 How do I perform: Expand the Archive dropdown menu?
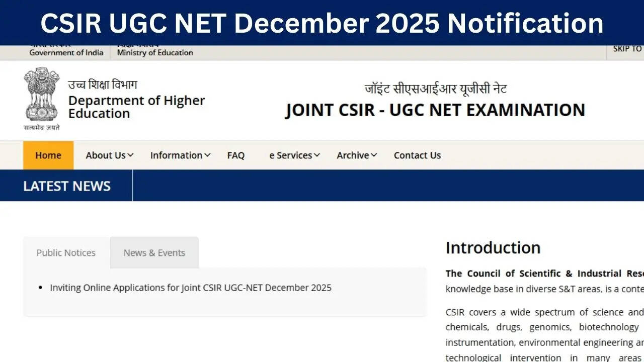(x=357, y=155)
